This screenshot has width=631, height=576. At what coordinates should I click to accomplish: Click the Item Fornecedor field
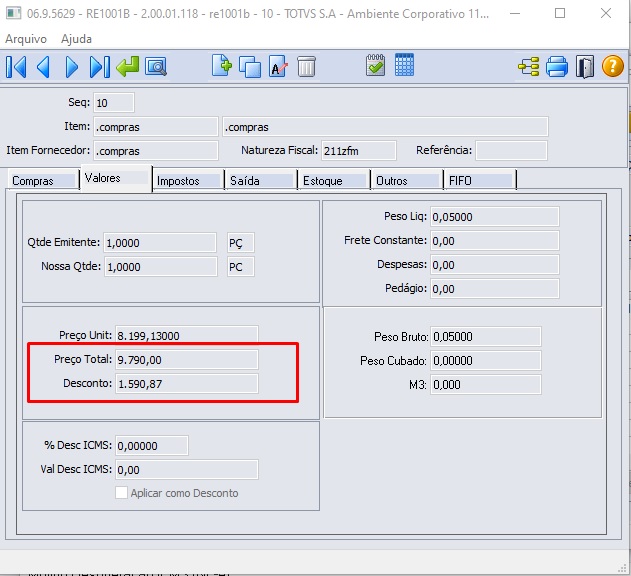coord(156,151)
